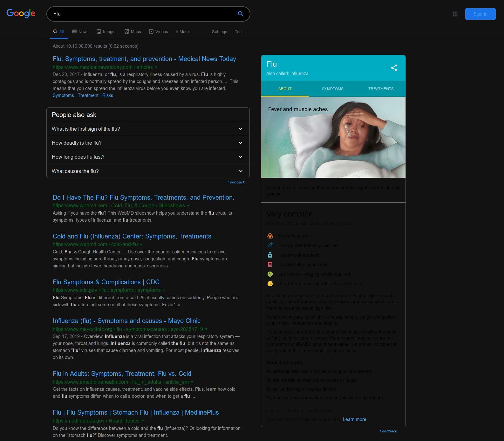Click the News tab icon
Image resolution: width=504 pixels, height=441 pixels.
74,31
